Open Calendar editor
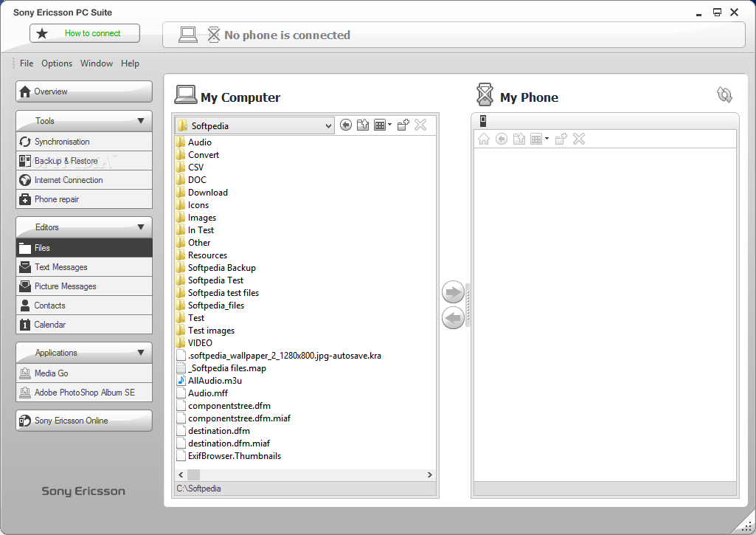This screenshot has width=756, height=535. (84, 325)
